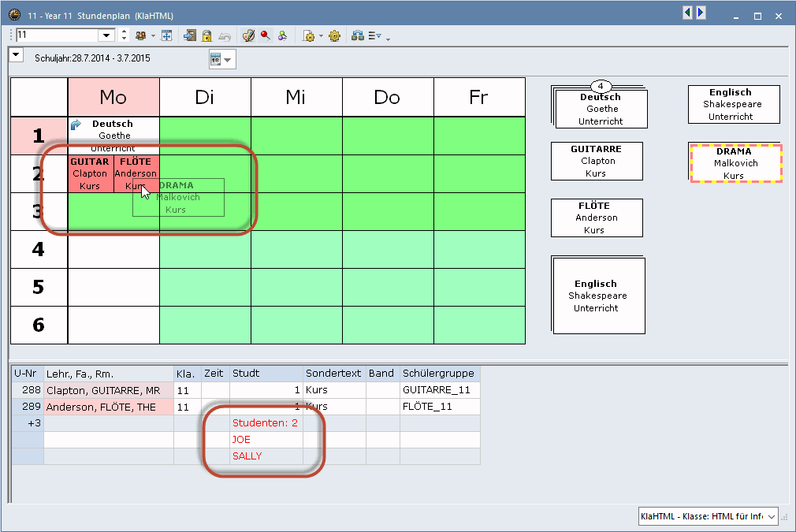Click the class field showing 11

click(58, 35)
